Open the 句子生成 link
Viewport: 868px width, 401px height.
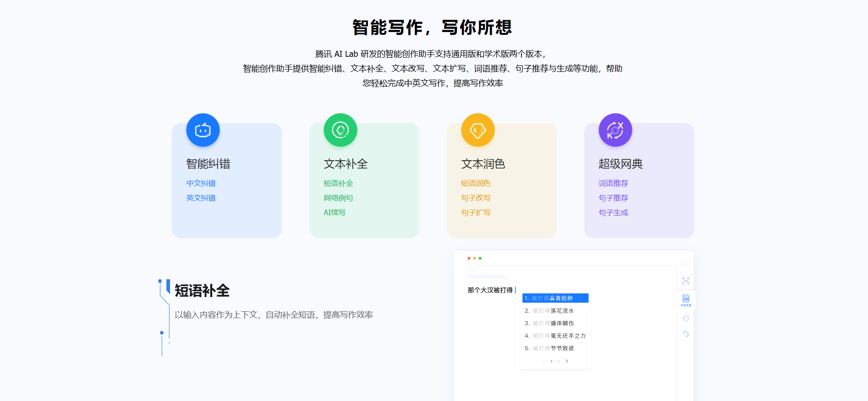[613, 212]
